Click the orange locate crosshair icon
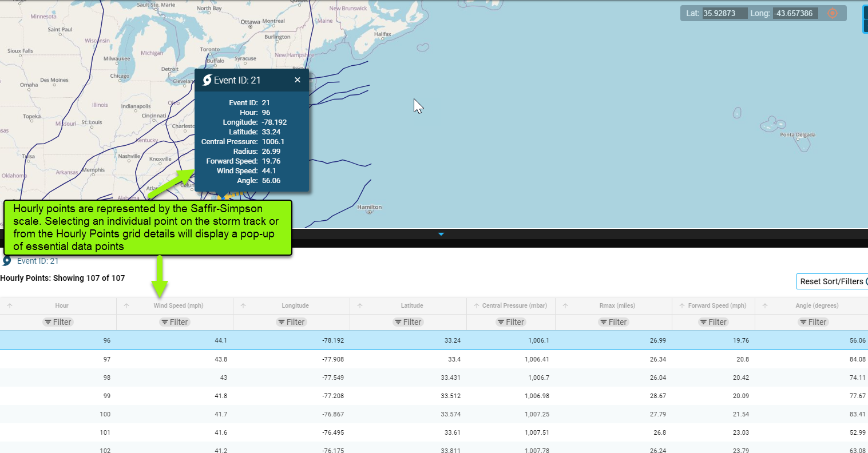 [833, 13]
